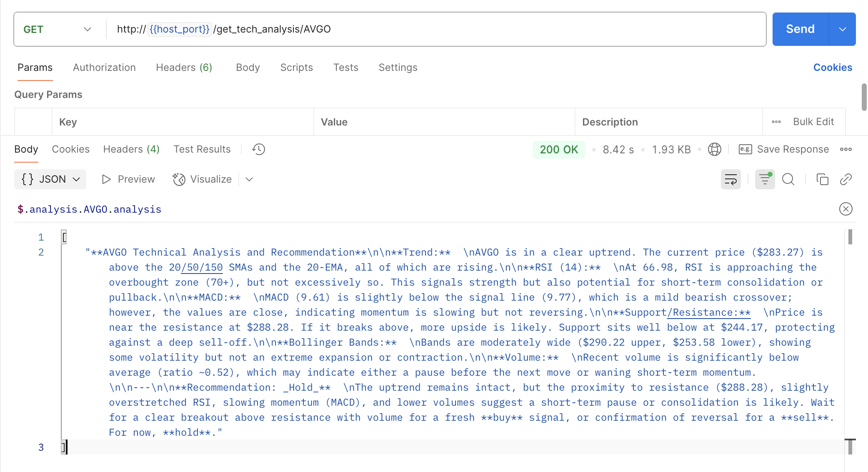Click the Send request button
The width and height of the screenshot is (868, 472).
(x=800, y=29)
